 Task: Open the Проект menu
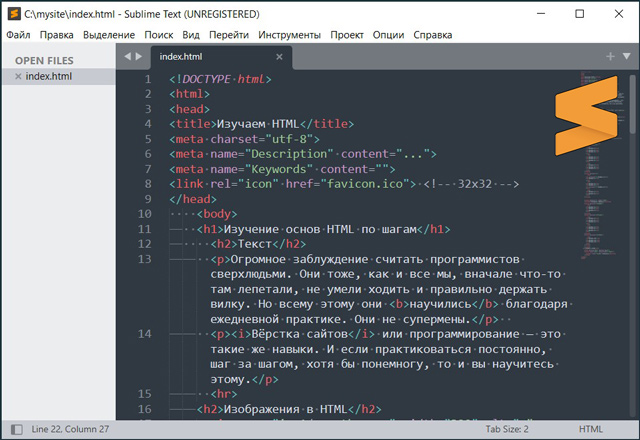[x=347, y=35]
